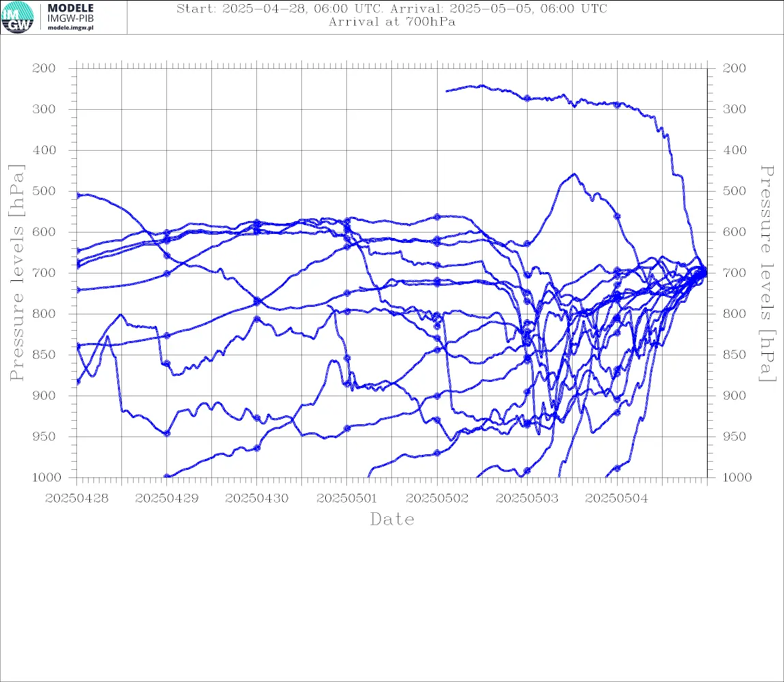Click the left axis 300 label
This screenshot has width=784, height=682.
coord(44,109)
